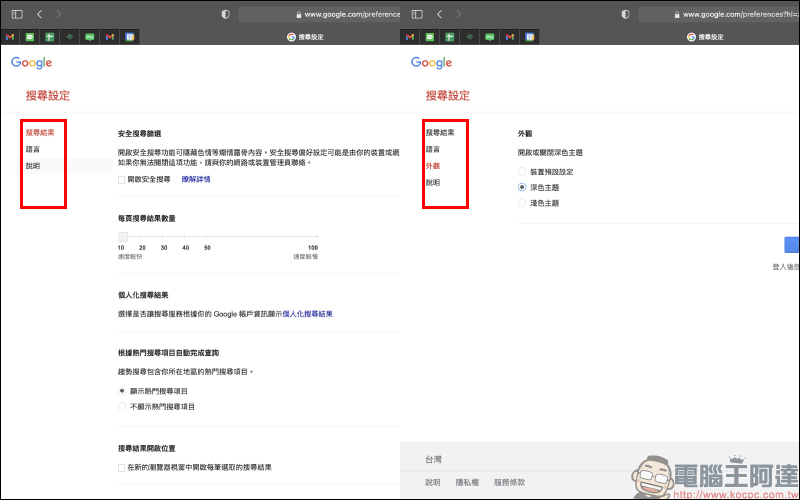800x500 pixels.
Task: Click the address bar in the left window
Action: [x=319, y=14]
